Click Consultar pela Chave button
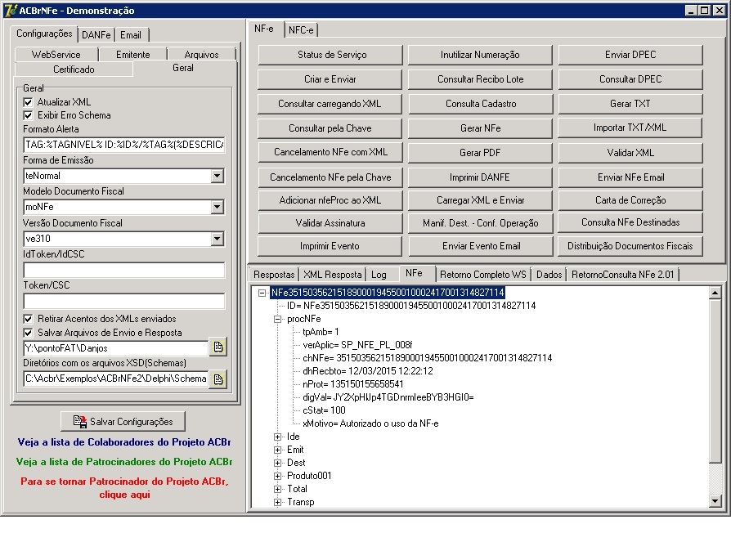The width and height of the screenshot is (731, 560). (330, 128)
